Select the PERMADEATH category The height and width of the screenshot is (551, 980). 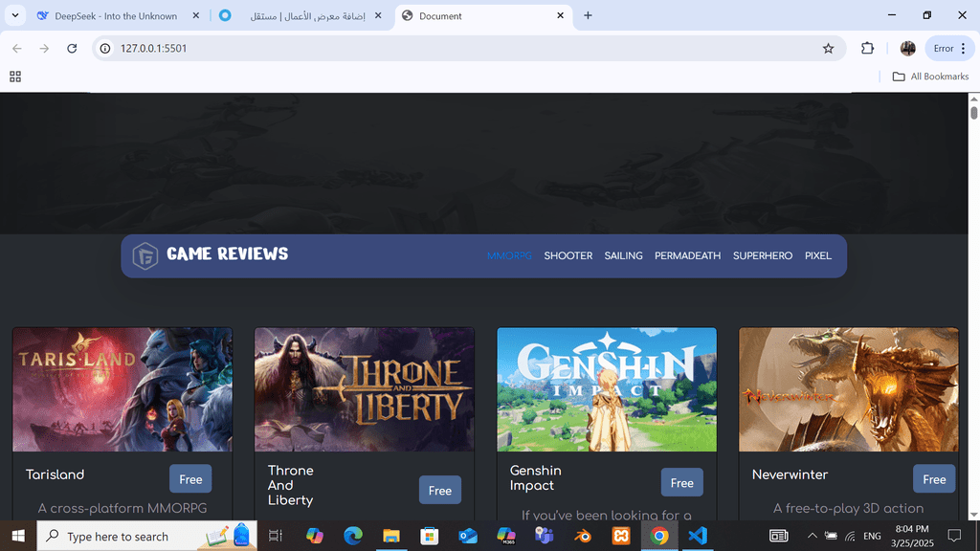click(x=687, y=255)
